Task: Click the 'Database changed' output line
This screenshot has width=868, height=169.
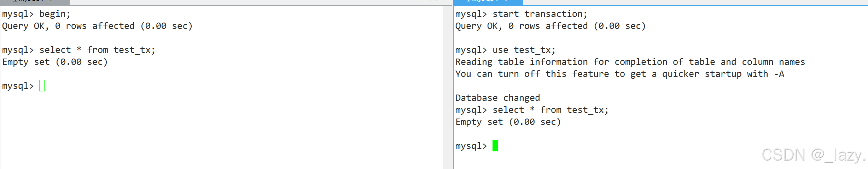Action: pyautogui.click(x=497, y=98)
